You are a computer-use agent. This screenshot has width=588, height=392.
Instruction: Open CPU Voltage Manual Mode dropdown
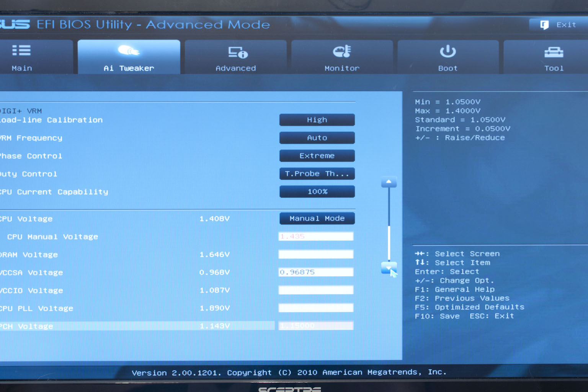(317, 218)
